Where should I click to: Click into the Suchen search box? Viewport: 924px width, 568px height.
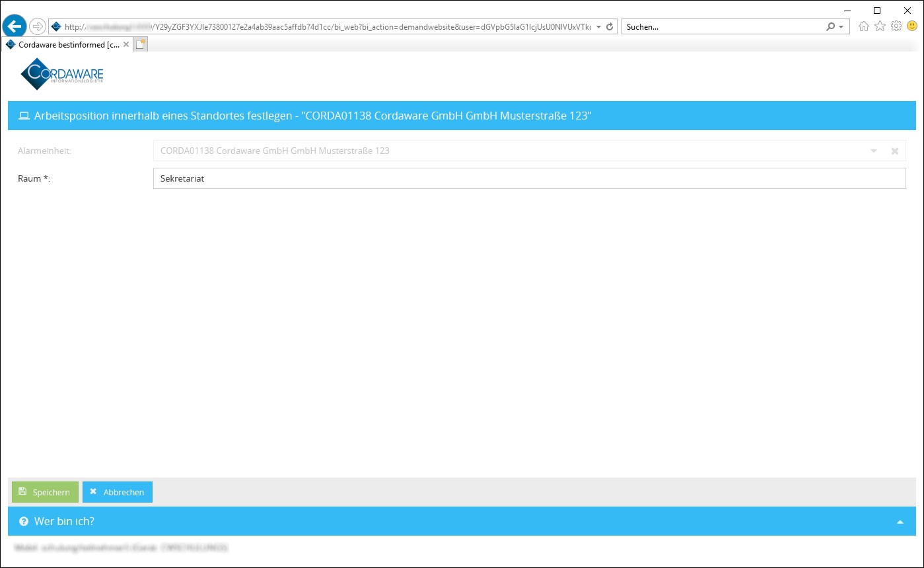click(723, 27)
